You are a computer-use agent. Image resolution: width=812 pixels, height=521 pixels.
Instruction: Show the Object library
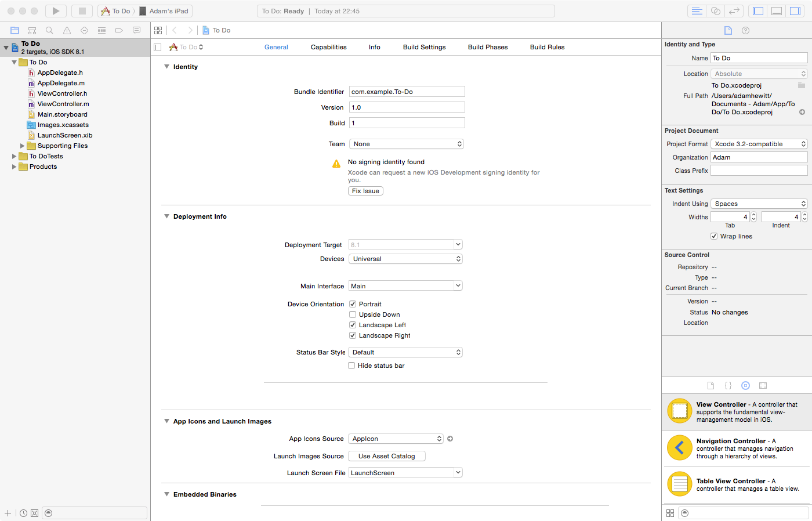point(745,385)
